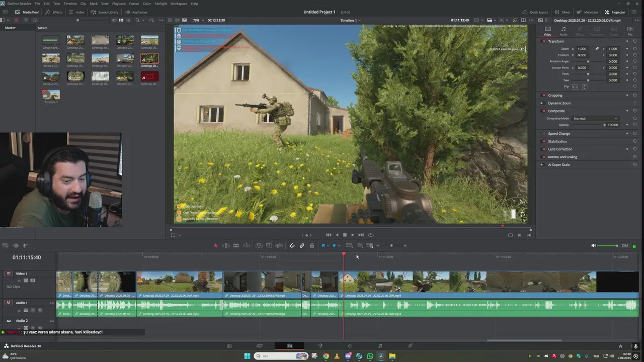
Task: Mute the volume speaker icon
Action: [593, 245]
